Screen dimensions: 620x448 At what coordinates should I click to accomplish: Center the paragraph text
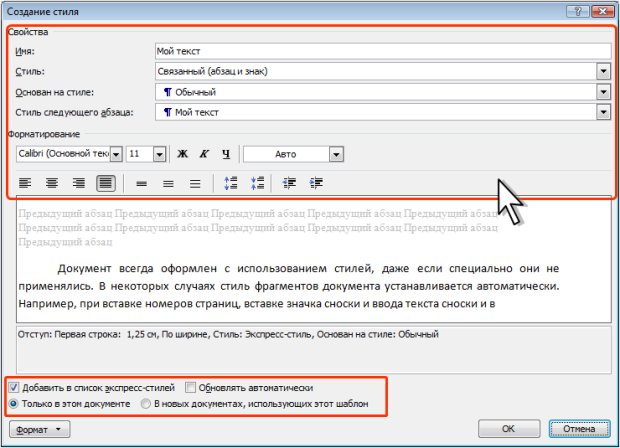pos(52,183)
